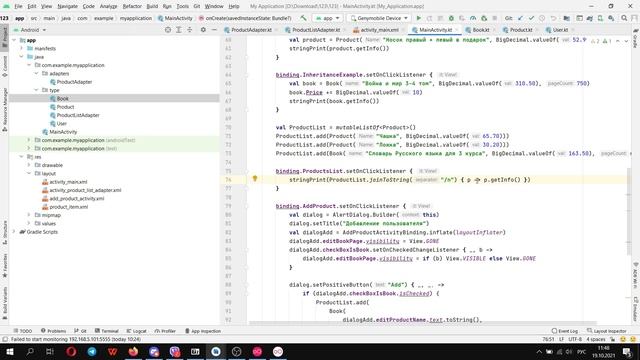
Task: Toggle the Profiler tool window
Action: tap(165, 331)
